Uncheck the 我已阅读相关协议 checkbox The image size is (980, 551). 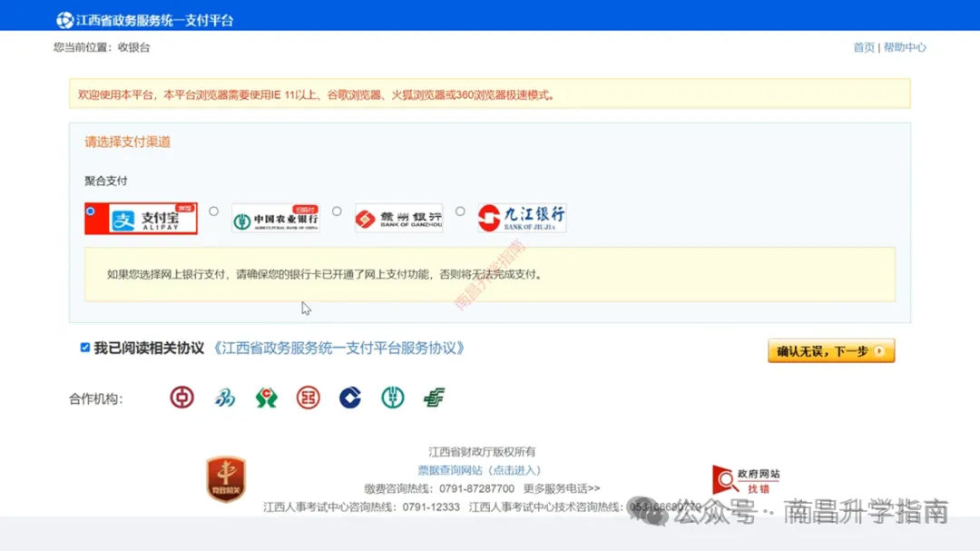(85, 348)
